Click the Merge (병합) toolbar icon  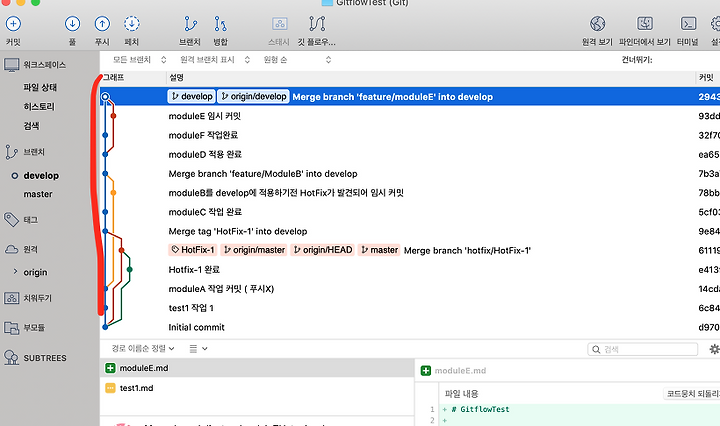tap(220, 24)
